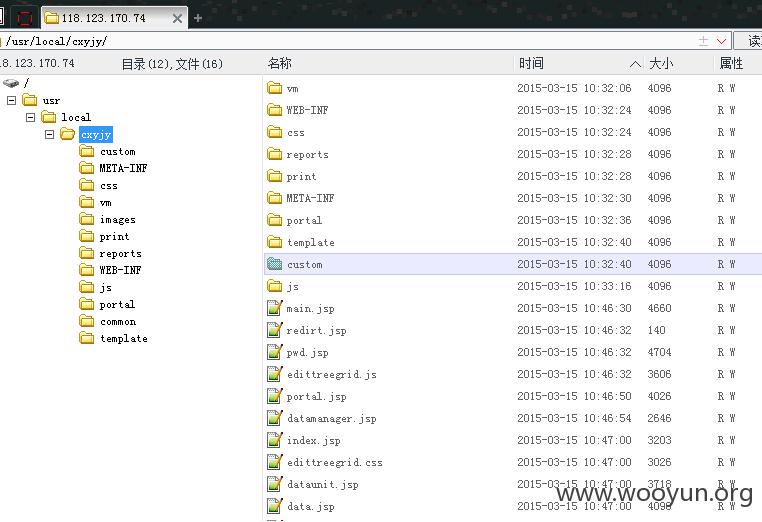Click the edittreegrid.css file icon

[x=275, y=462]
